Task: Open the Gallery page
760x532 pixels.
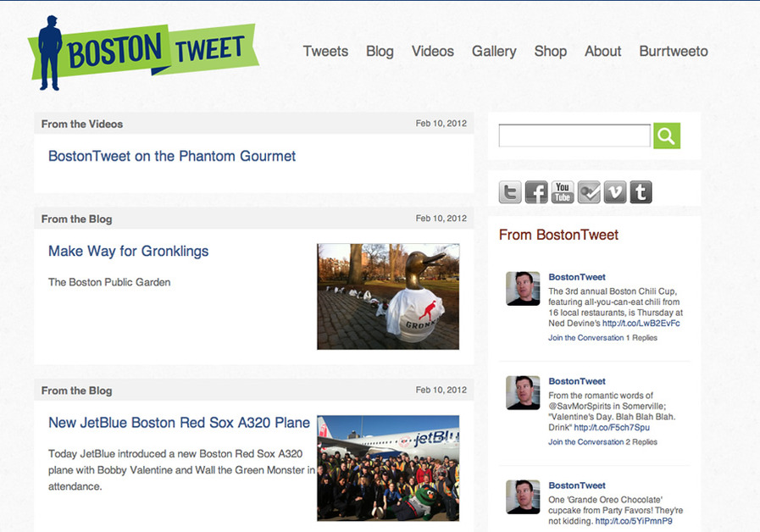Action: 494,52
